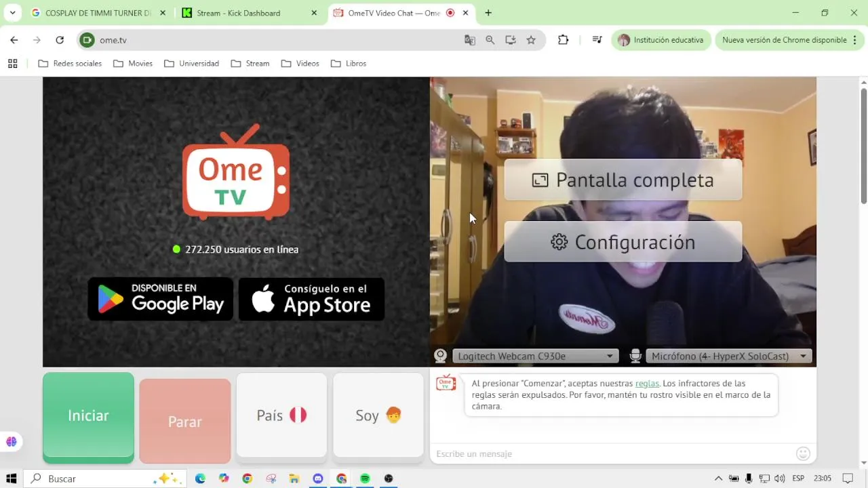Close the Kick Dashboard tab
The height and width of the screenshot is (488, 868).
[x=314, y=13]
